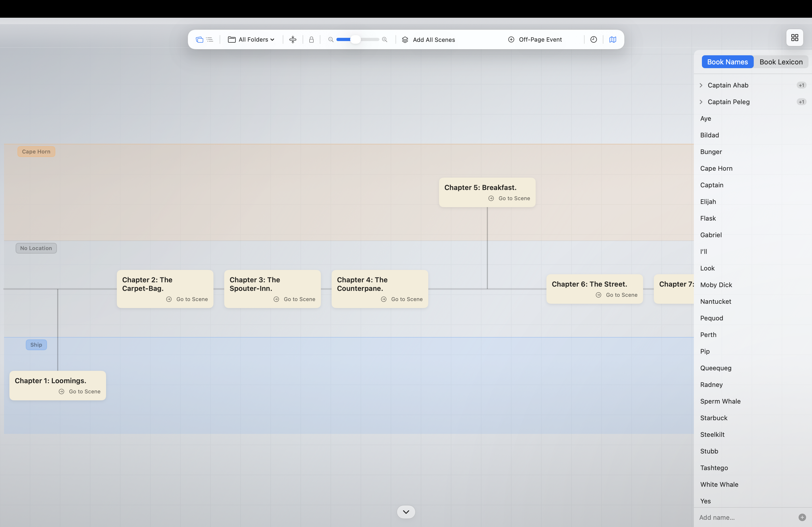Go to Scene for Chapter 1: Loomings
Image resolution: width=812 pixels, height=527 pixels.
(79, 392)
